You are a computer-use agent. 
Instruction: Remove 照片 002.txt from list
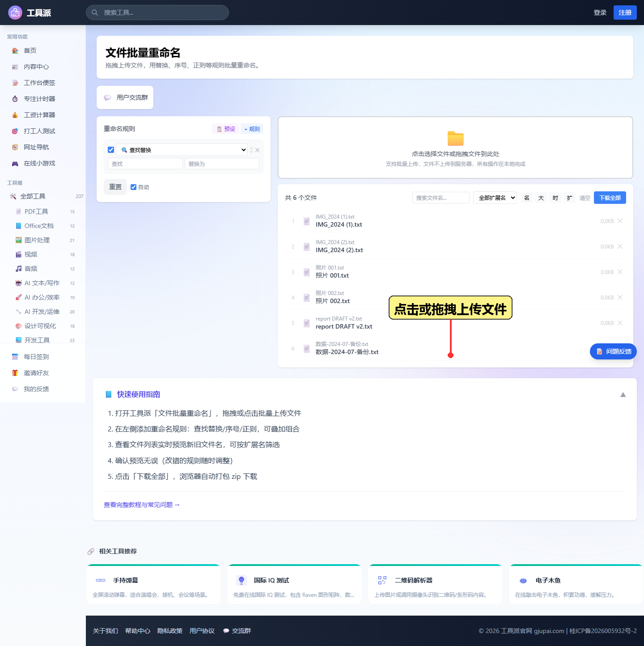pos(620,297)
